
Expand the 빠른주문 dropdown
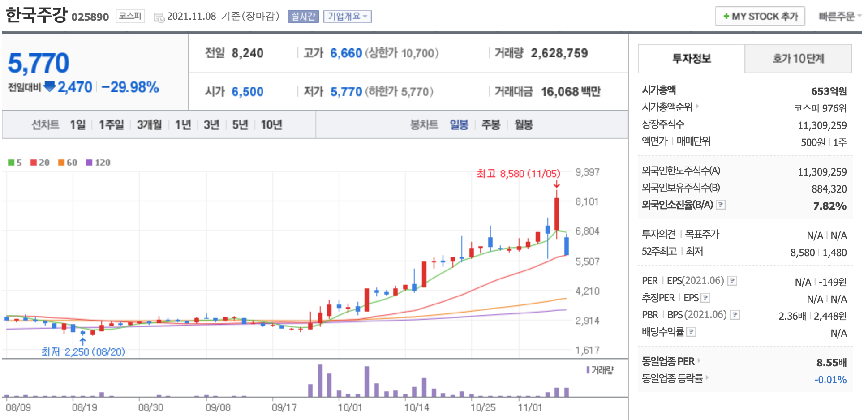(x=840, y=17)
